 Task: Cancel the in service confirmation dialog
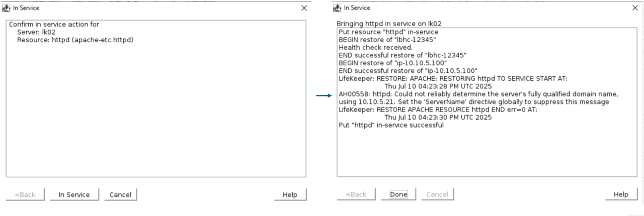tap(120, 195)
